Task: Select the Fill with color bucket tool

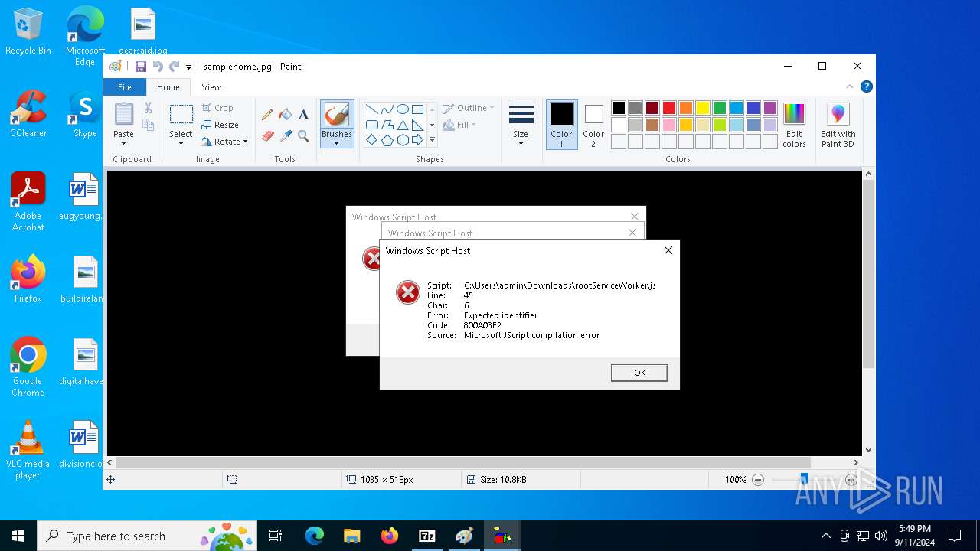Action: (x=286, y=115)
